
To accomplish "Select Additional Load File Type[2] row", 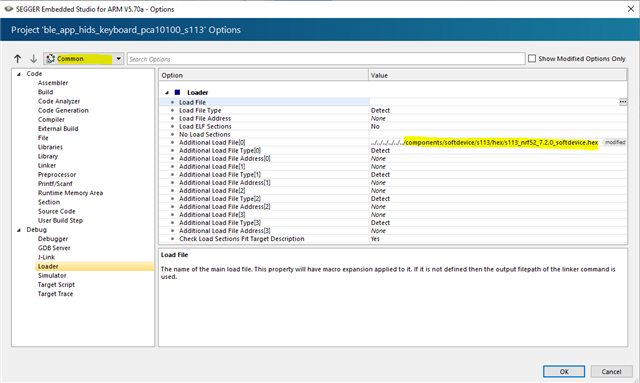I will (393, 198).
